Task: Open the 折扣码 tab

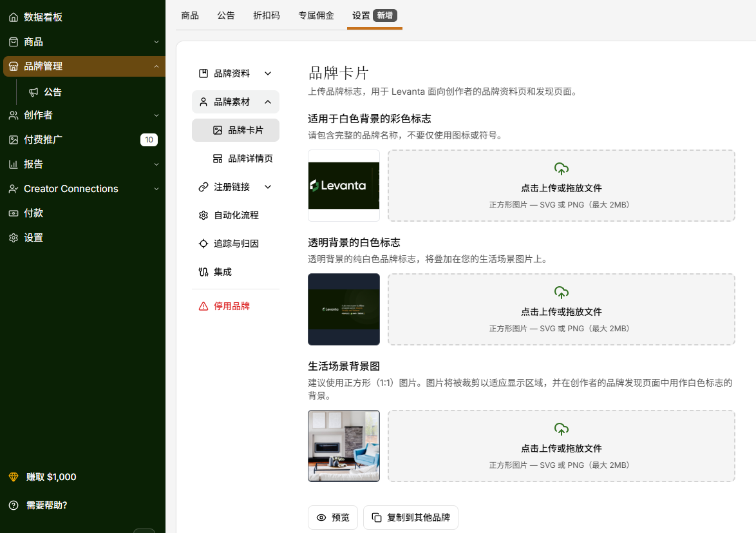Action: click(267, 15)
